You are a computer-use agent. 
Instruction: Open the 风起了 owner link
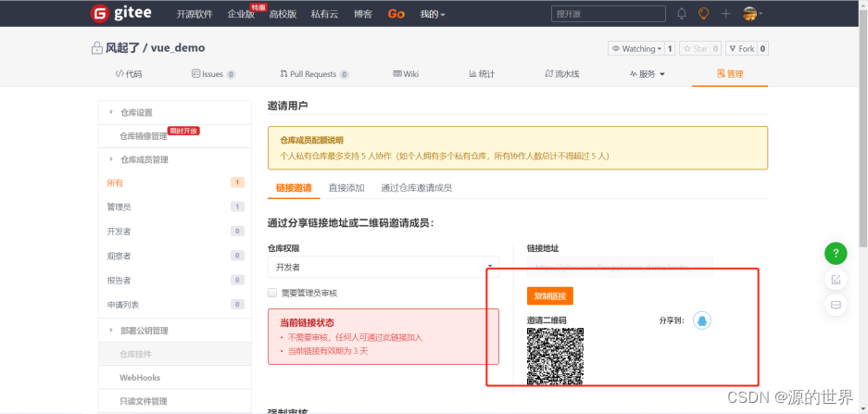121,48
